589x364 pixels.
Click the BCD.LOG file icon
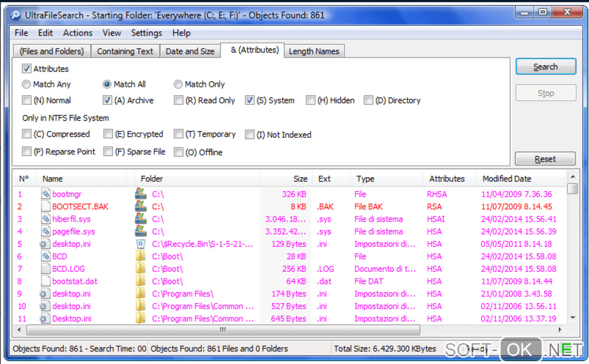pos(46,269)
